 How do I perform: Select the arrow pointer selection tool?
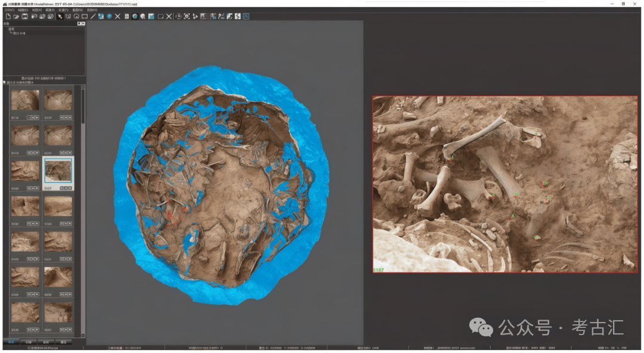60,16
